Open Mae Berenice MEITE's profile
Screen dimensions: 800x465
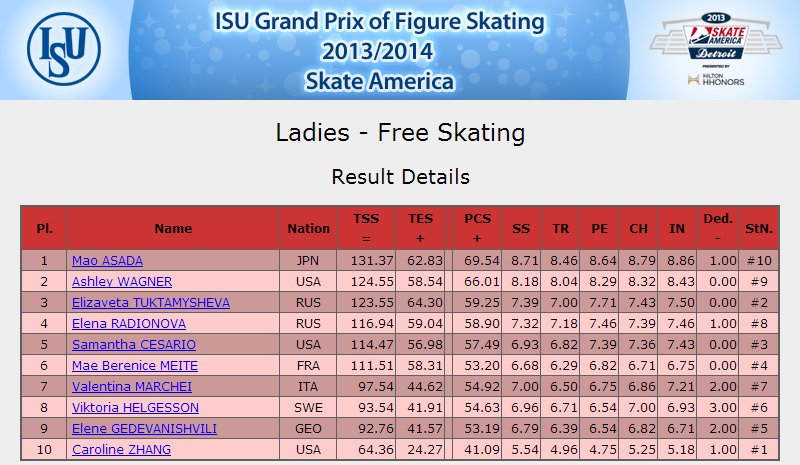pos(135,365)
